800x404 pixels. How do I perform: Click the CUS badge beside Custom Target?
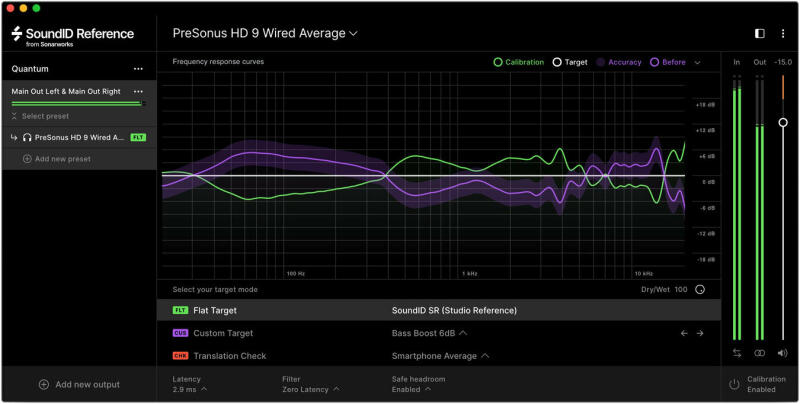pyautogui.click(x=180, y=334)
